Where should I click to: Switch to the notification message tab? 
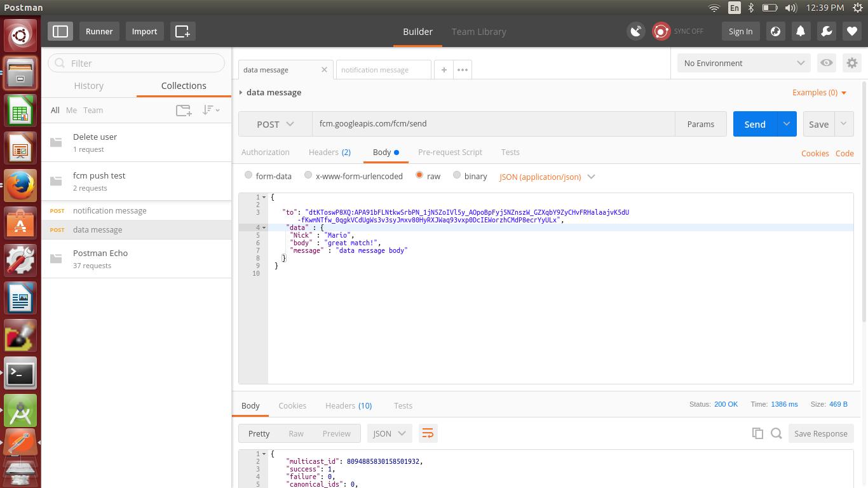click(384, 70)
